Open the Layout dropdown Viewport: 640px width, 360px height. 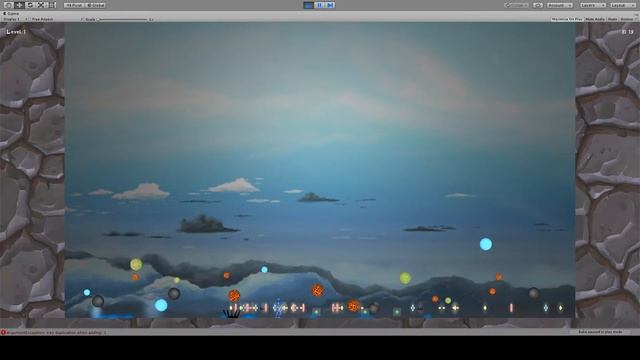click(x=623, y=5)
